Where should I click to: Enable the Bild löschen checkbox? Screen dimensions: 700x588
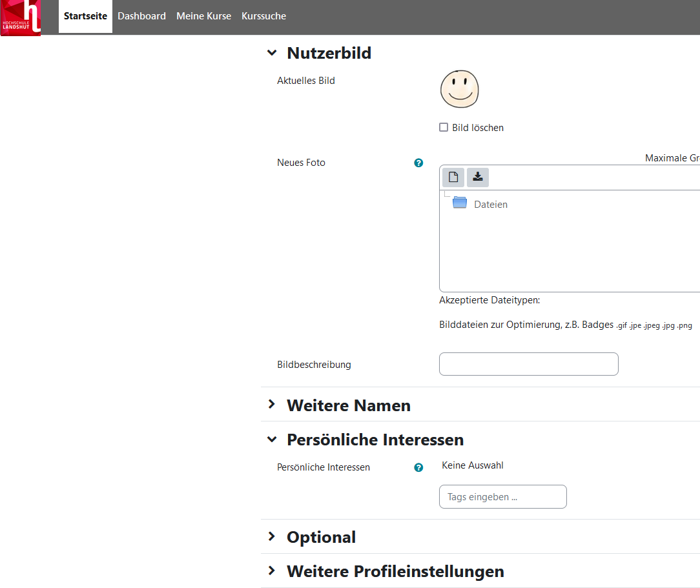[444, 128]
